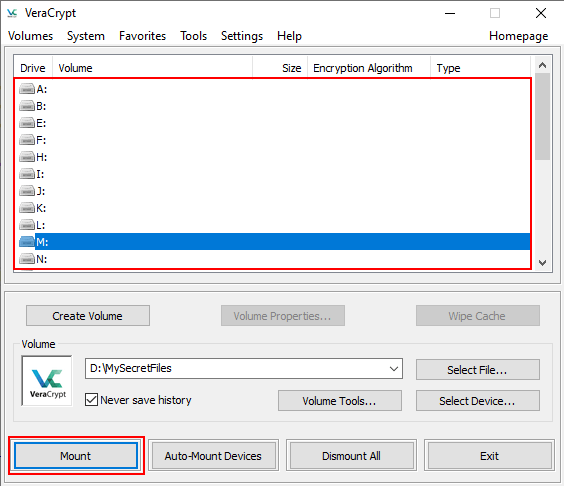The image size is (564, 486).
Task: Click the Encryption Algorithm column header
Action: (369, 68)
